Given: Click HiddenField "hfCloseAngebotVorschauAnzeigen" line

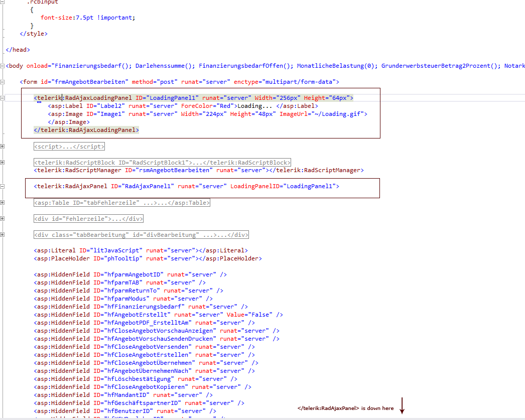Looking at the screenshot, I should pos(157,331).
